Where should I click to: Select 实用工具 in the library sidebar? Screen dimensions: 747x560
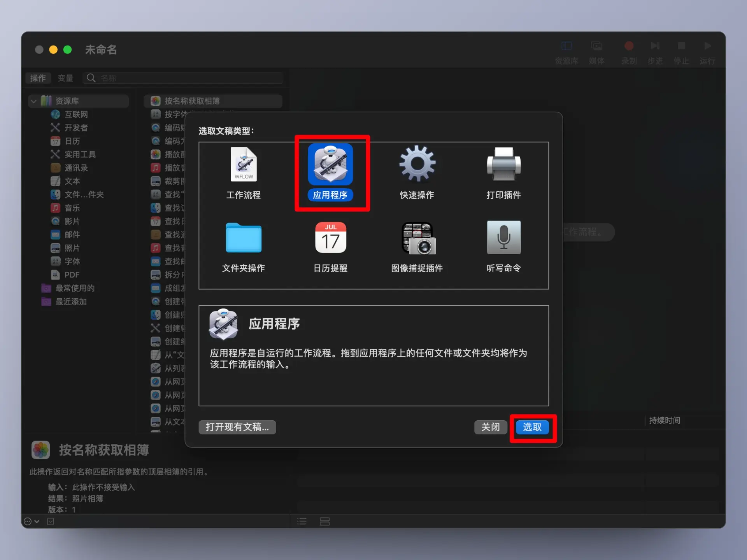tap(80, 154)
